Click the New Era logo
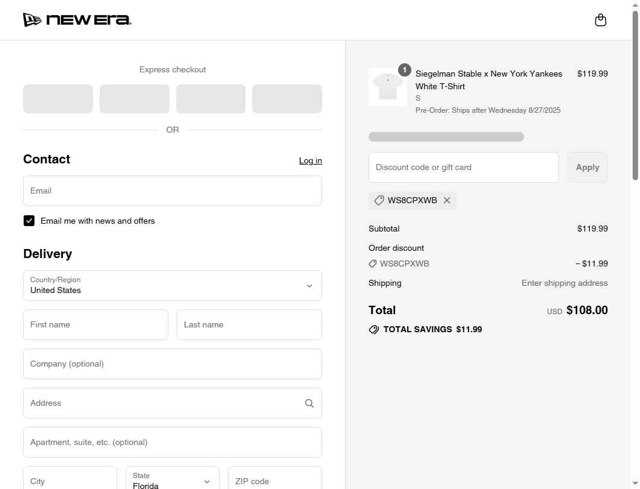This screenshot has height=489, width=640. 77,20
